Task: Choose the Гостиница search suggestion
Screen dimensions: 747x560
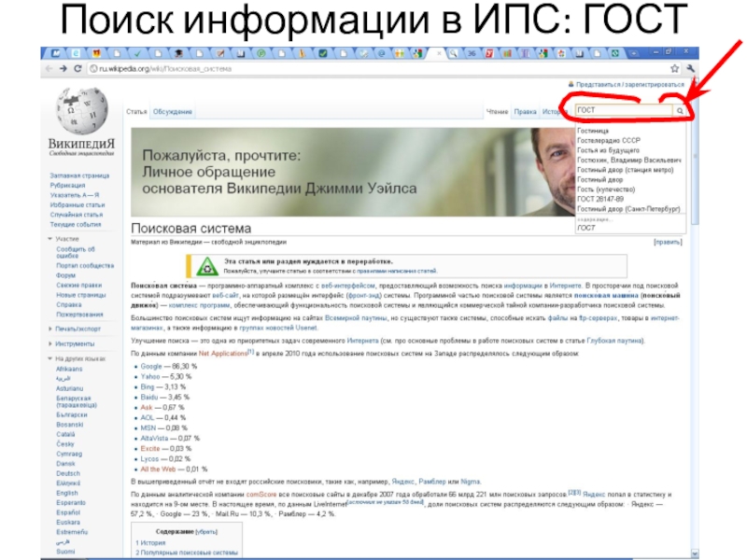Action: [x=593, y=131]
